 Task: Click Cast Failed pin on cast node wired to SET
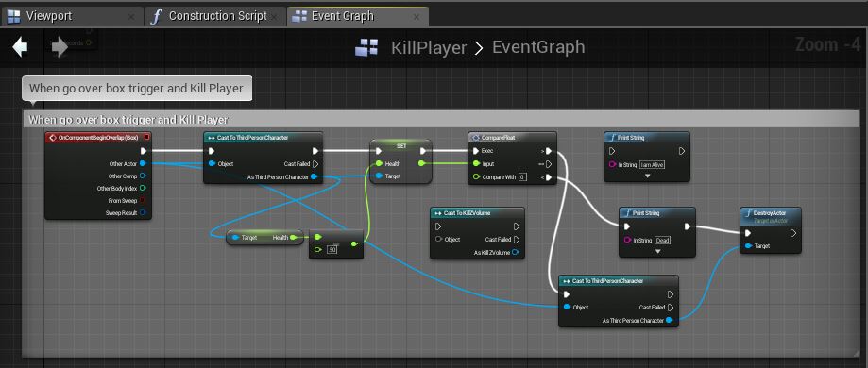pyautogui.click(x=315, y=164)
